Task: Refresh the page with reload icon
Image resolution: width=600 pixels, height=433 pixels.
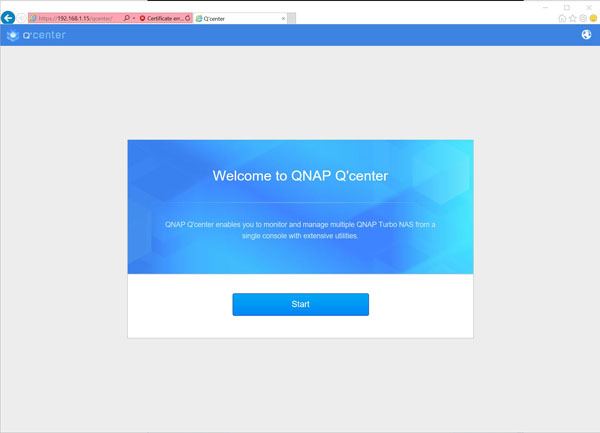Action: 188,18
